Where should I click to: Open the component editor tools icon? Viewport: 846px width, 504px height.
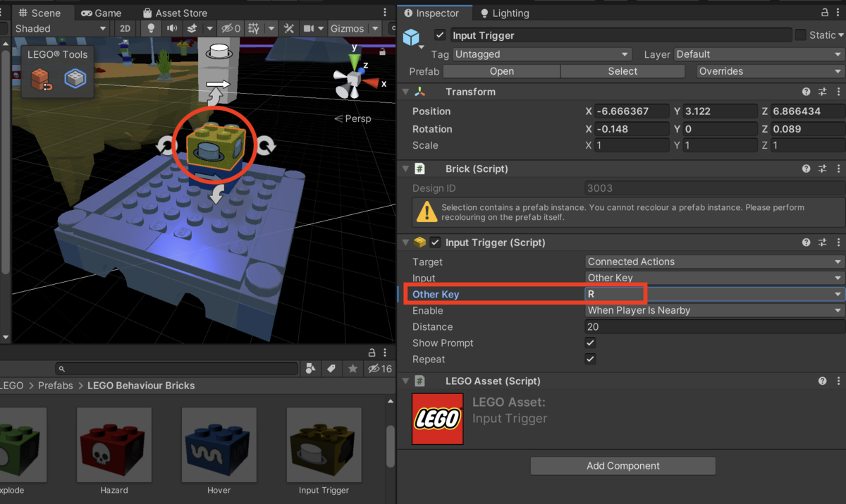289,29
